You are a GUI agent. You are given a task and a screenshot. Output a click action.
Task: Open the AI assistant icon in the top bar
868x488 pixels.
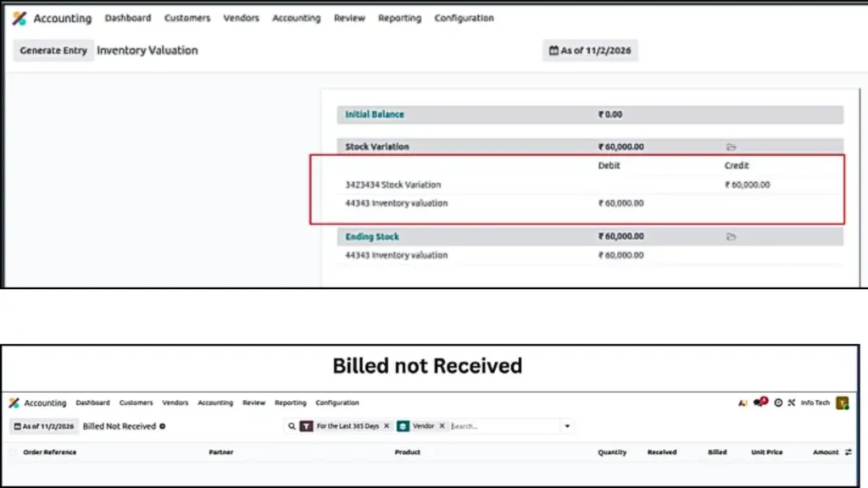743,402
